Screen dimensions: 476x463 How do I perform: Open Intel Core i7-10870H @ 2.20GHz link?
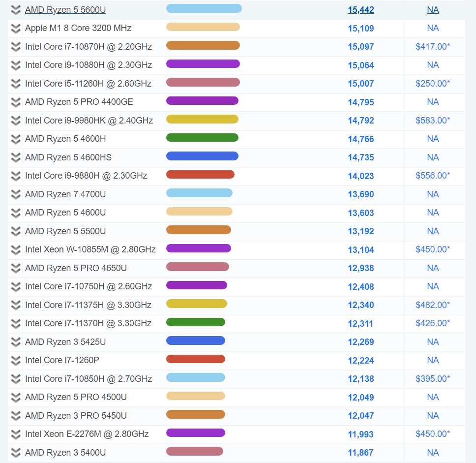click(x=89, y=46)
